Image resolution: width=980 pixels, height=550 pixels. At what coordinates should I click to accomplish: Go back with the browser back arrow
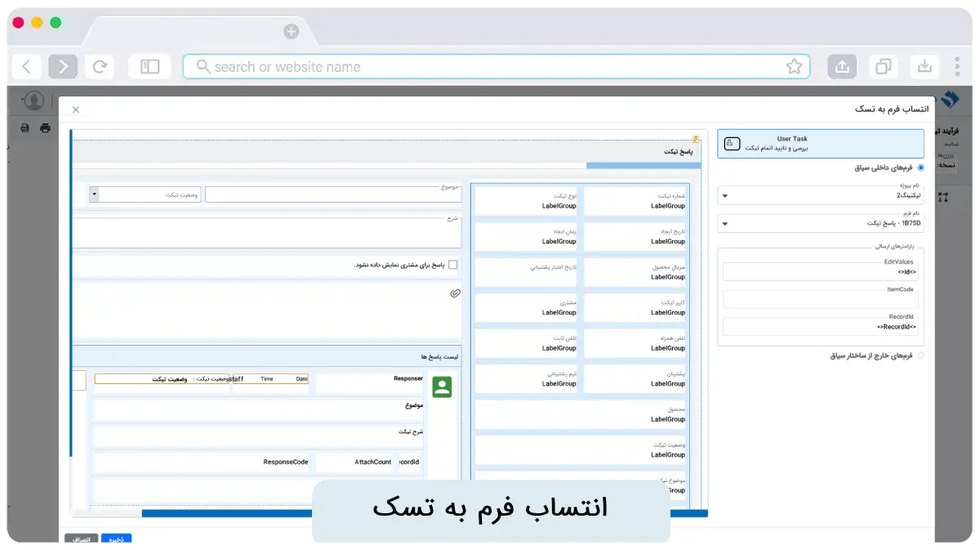pyautogui.click(x=26, y=67)
